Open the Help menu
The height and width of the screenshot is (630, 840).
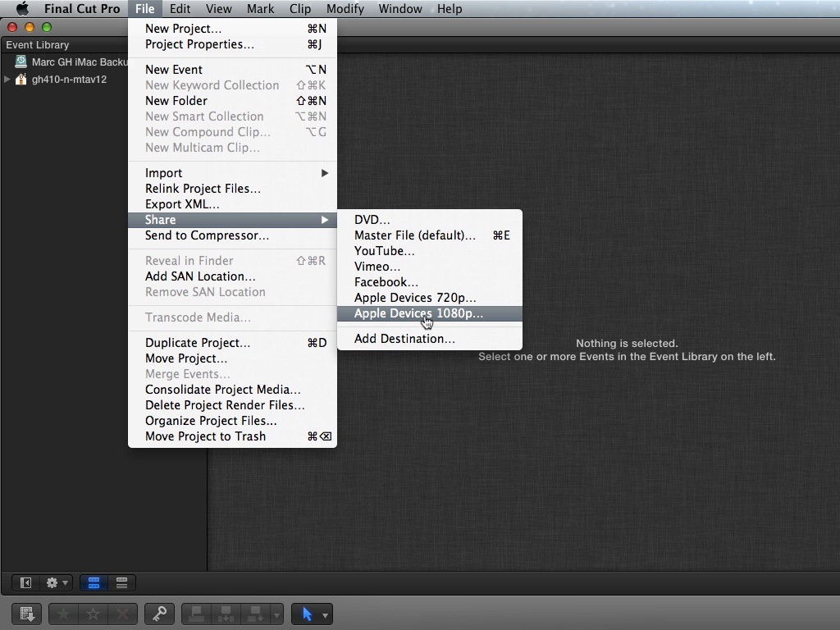tap(450, 8)
